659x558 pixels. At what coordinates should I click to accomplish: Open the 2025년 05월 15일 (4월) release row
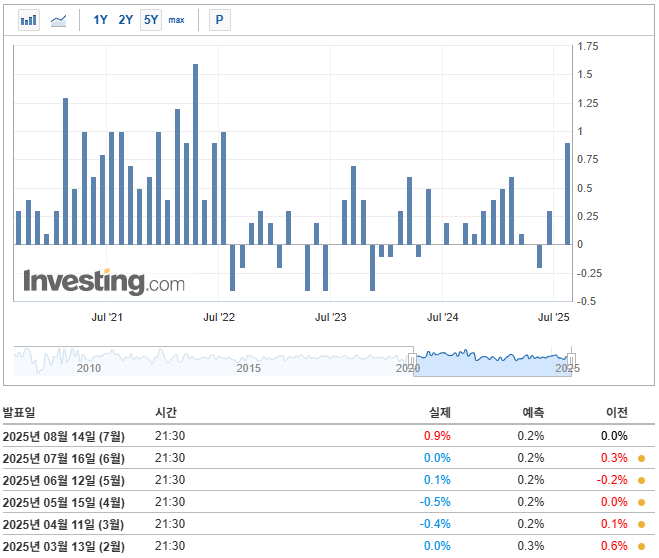64,502
